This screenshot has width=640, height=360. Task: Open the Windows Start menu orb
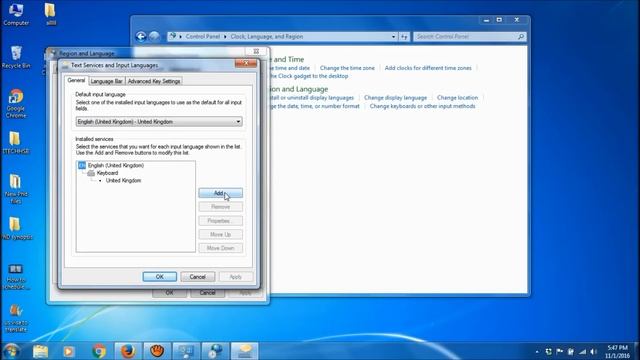11,351
